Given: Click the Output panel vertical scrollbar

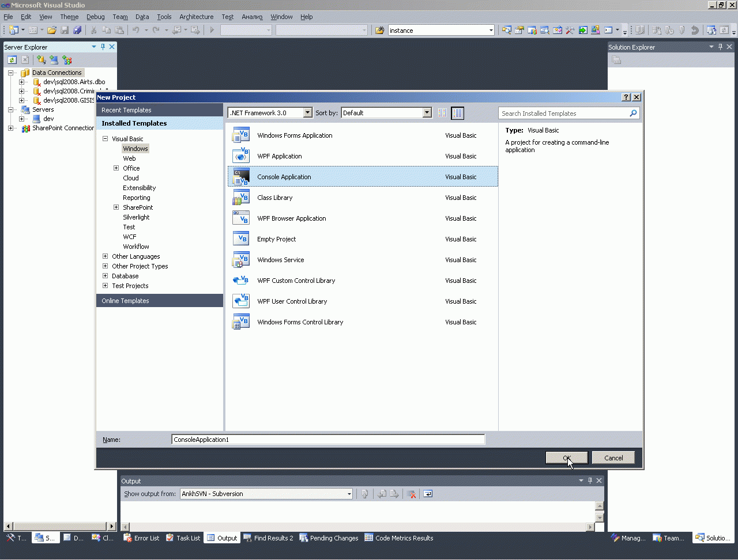Looking at the screenshot, I should click(600, 512).
